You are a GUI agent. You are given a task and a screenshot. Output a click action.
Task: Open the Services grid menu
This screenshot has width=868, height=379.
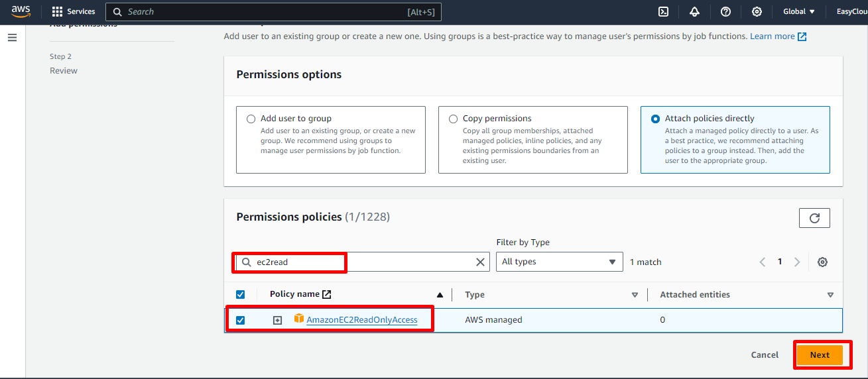(57, 12)
